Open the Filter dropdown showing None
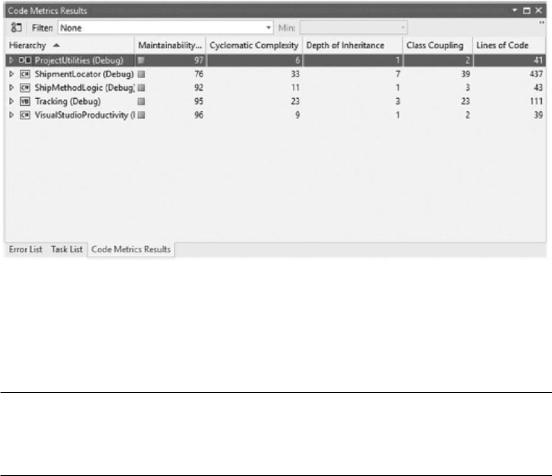The image size is (552, 476). click(x=165, y=28)
